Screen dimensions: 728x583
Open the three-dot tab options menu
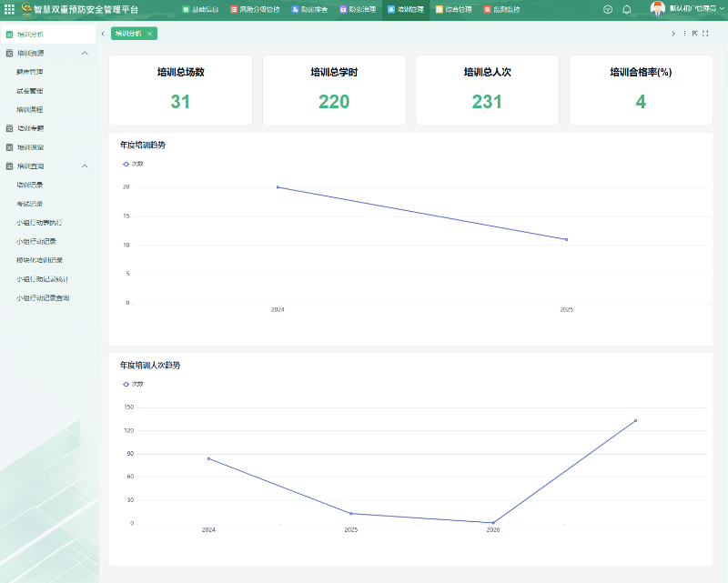(684, 34)
